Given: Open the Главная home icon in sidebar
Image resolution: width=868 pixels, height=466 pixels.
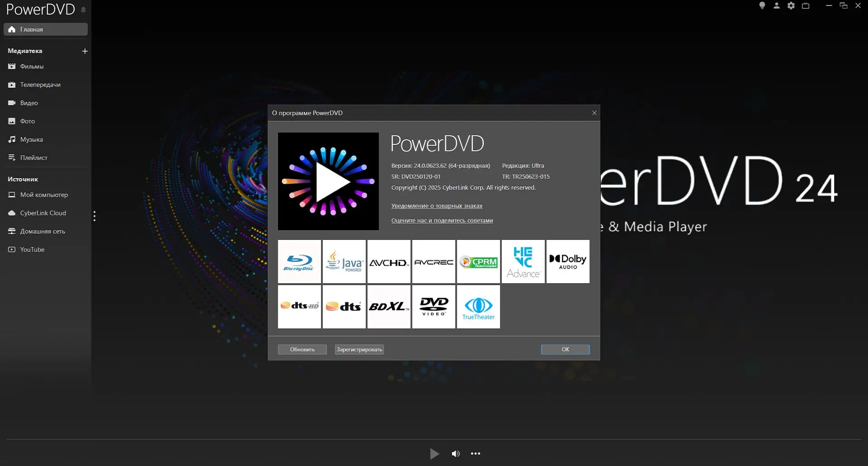Looking at the screenshot, I should [x=12, y=29].
